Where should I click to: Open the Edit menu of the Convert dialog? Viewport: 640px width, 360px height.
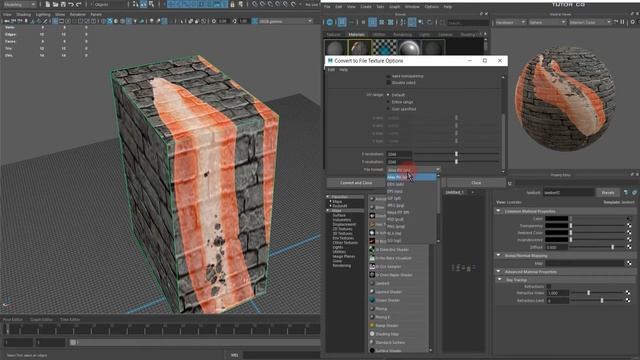[331, 70]
